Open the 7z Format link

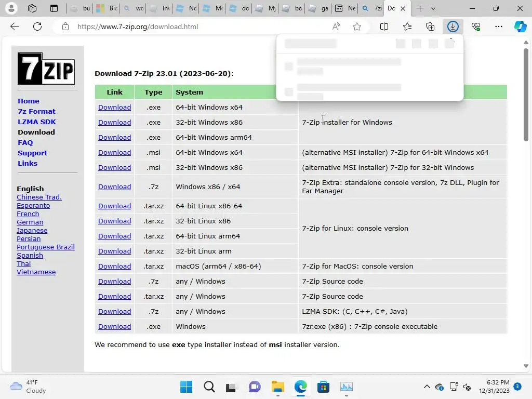[x=36, y=111]
